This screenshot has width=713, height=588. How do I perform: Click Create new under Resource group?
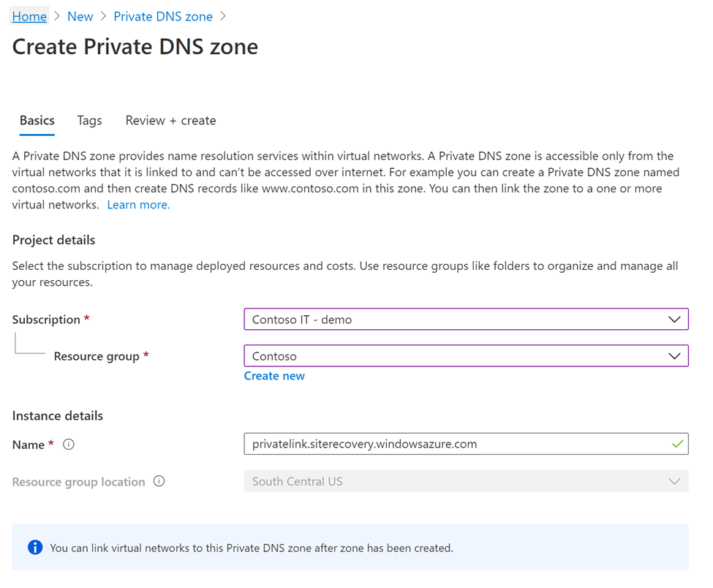(x=274, y=375)
